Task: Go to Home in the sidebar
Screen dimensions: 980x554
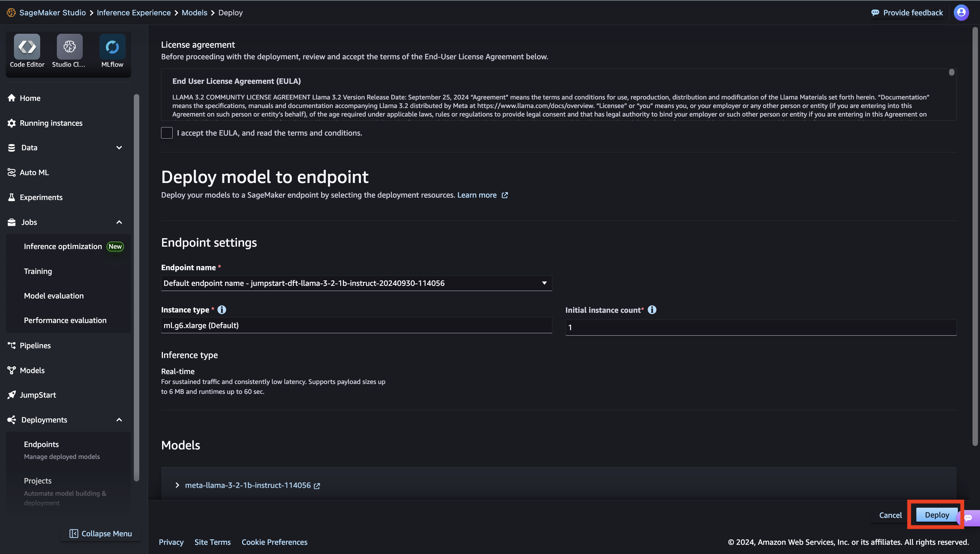Action: (x=30, y=98)
